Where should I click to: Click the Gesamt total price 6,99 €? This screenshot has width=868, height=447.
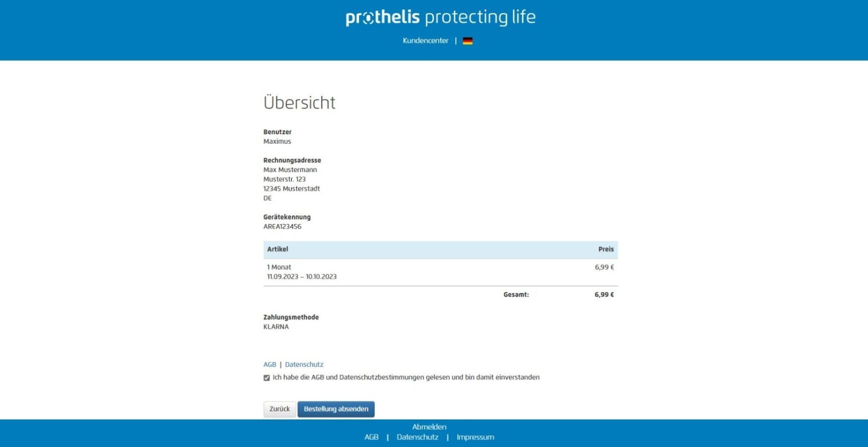[604, 295]
